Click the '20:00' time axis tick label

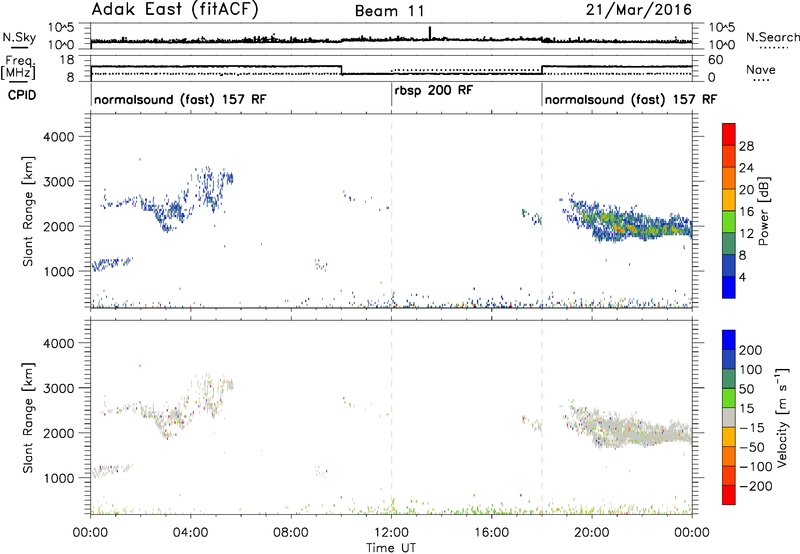[592, 533]
